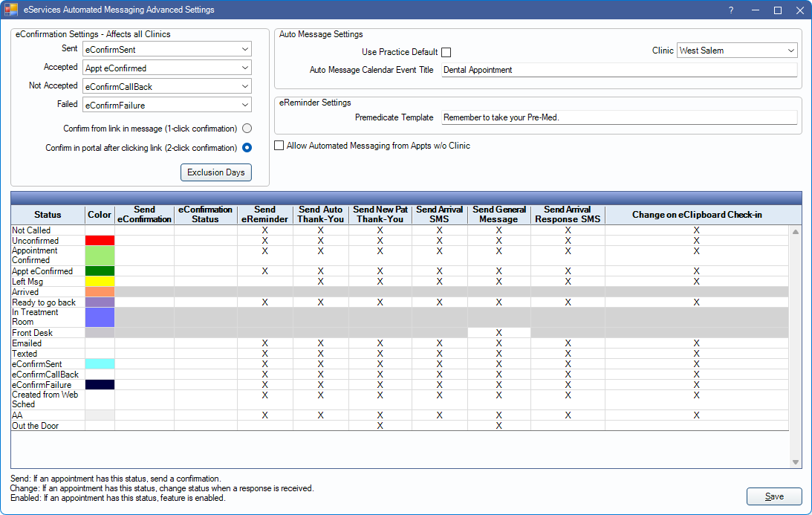Click the red Unconfirmed color swatch
Viewport: 812px width, 515px height.
coord(100,241)
